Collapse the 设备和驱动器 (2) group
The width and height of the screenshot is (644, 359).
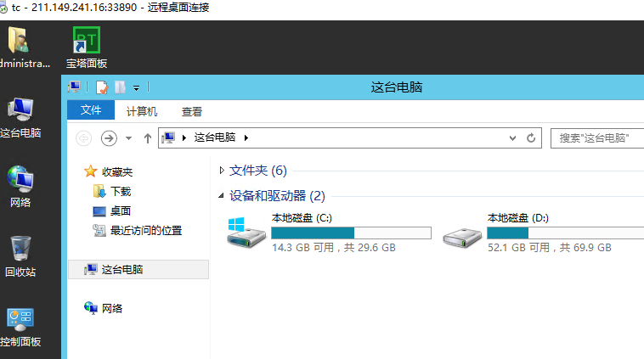pos(223,196)
